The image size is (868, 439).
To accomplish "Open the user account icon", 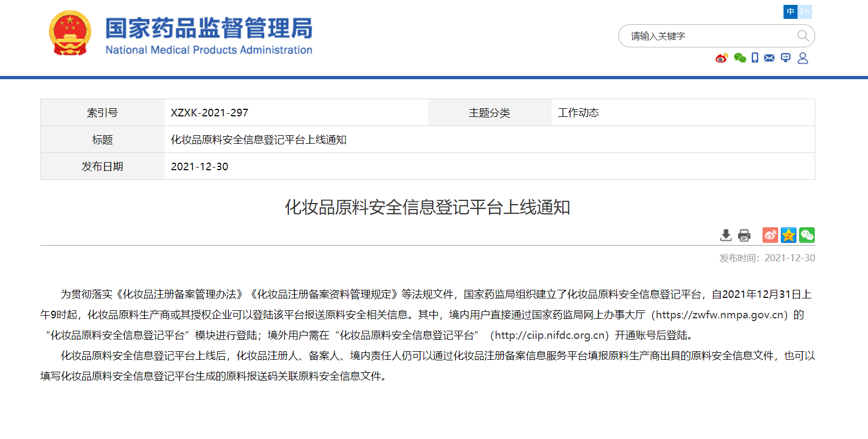I will (x=803, y=58).
